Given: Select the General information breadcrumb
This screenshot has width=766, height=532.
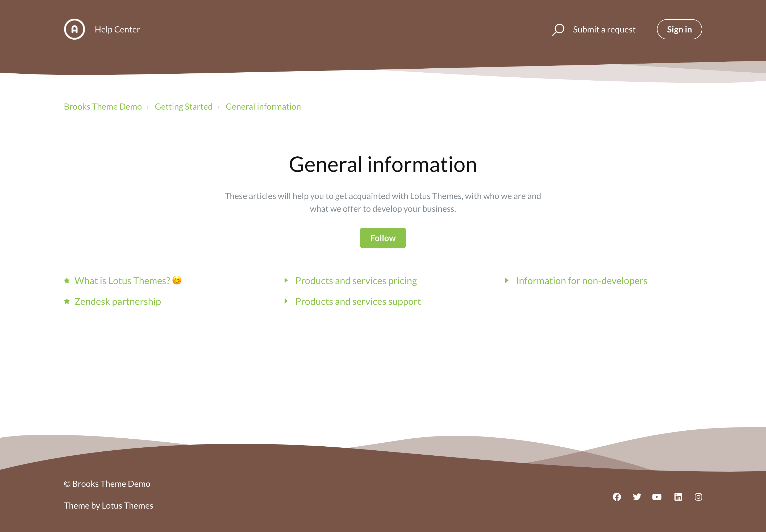Looking at the screenshot, I should [263, 107].
